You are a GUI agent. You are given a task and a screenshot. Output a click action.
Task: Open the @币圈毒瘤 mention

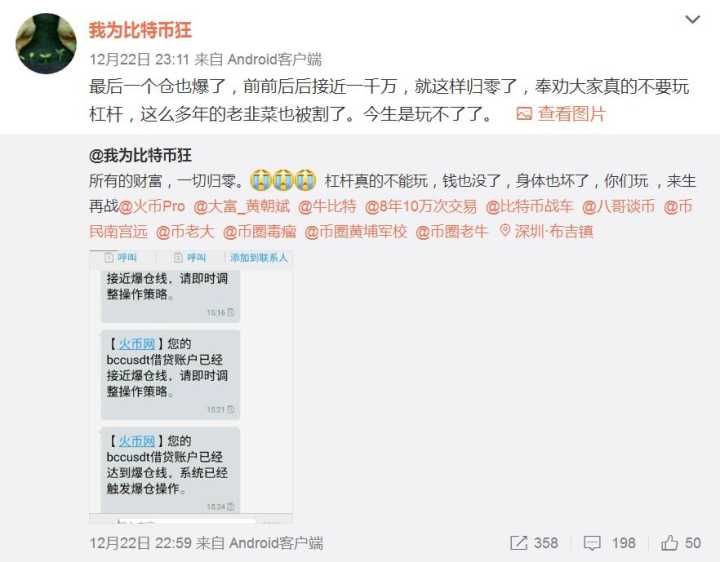coord(259,231)
